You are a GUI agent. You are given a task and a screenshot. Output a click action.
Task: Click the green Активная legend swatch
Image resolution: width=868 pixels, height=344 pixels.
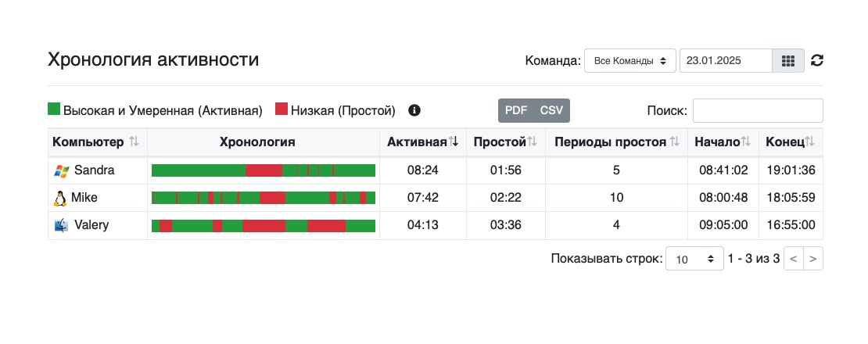click(54, 109)
